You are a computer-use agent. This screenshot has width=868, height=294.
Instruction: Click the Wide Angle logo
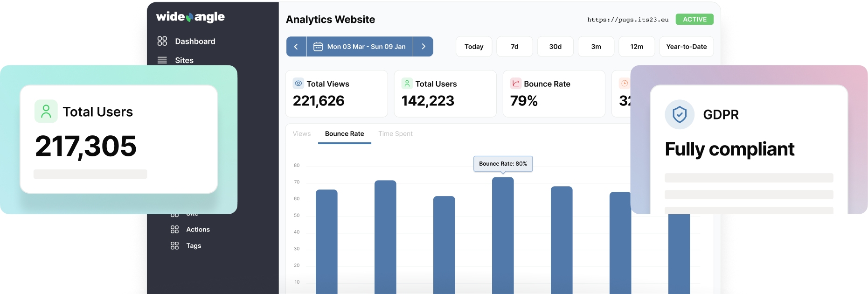point(190,17)
